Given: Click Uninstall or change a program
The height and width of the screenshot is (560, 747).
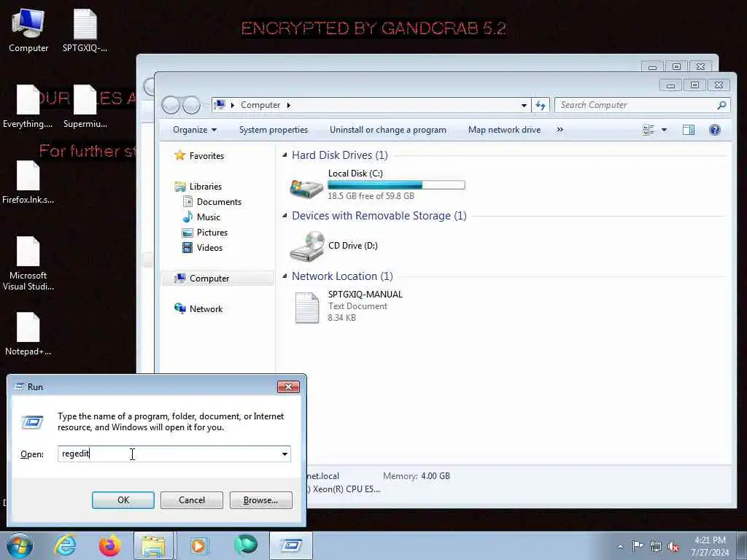Looking at the screenshot, I should tap(388, 130).
